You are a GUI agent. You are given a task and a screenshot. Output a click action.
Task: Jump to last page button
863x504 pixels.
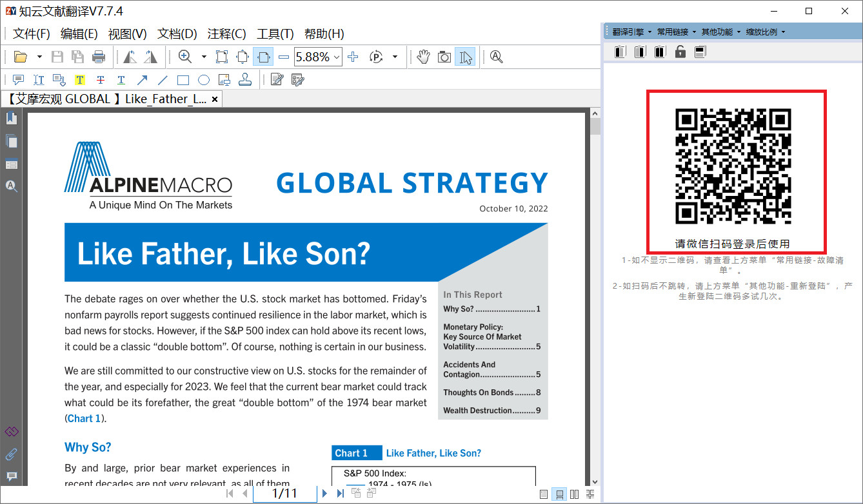[340, 494]
